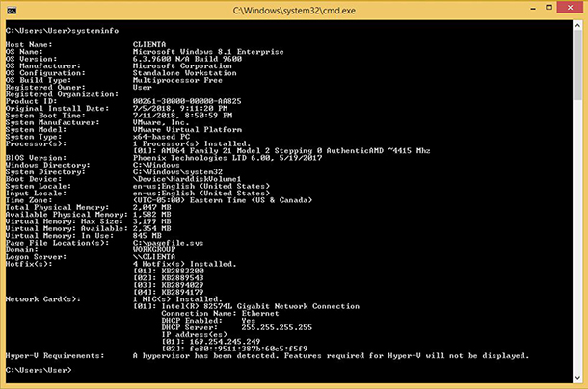Click hotfix KB2894179
The width and height of the screenshot is (588, 389).
[x=182, y=293]
